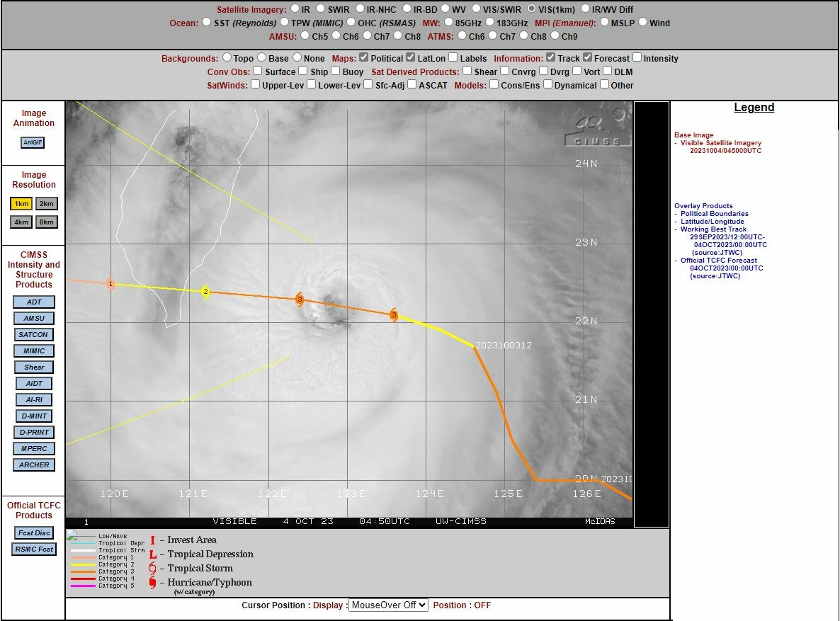Screen dimensions: 840x621
Task: Enable the Buoy observations checkbox
Action: [335, 71]
